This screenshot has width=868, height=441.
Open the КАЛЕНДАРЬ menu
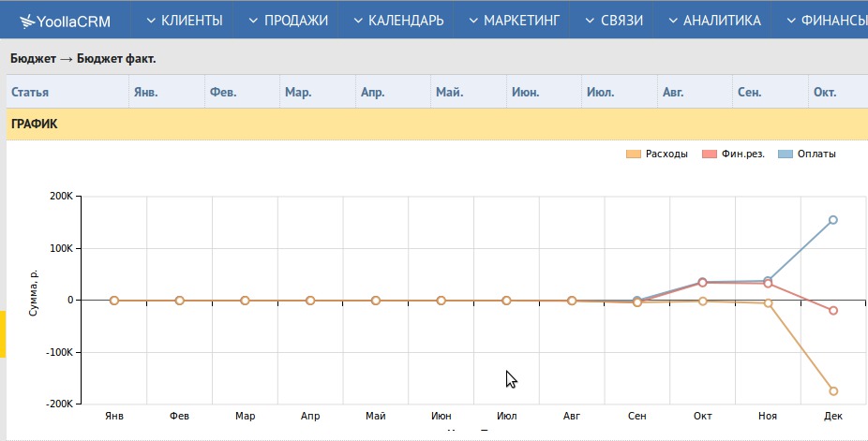point(398,21)
